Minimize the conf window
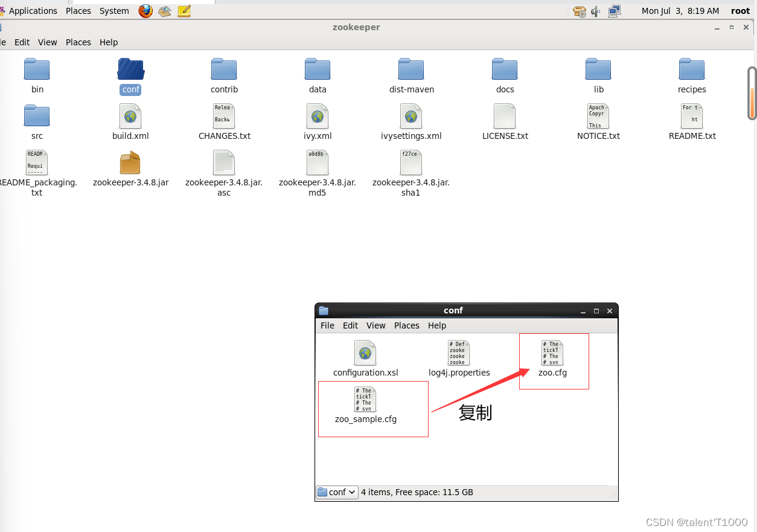 pos(583,311)
